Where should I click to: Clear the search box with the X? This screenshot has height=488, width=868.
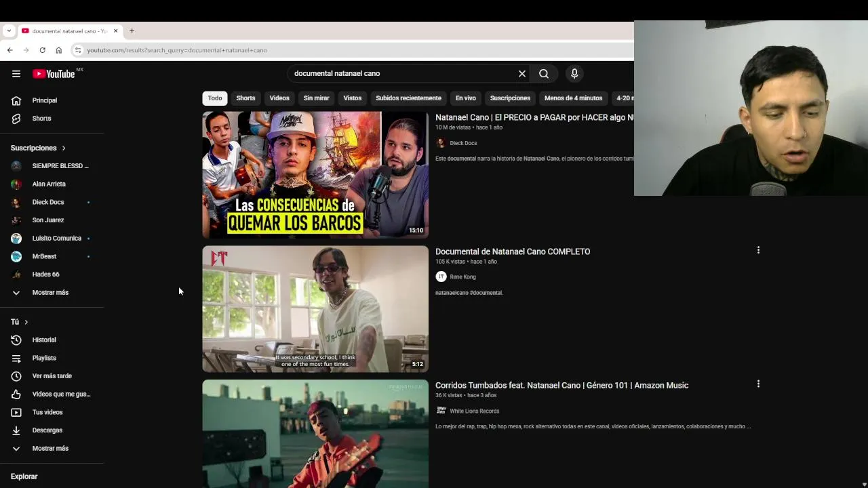tap(522, 74)
